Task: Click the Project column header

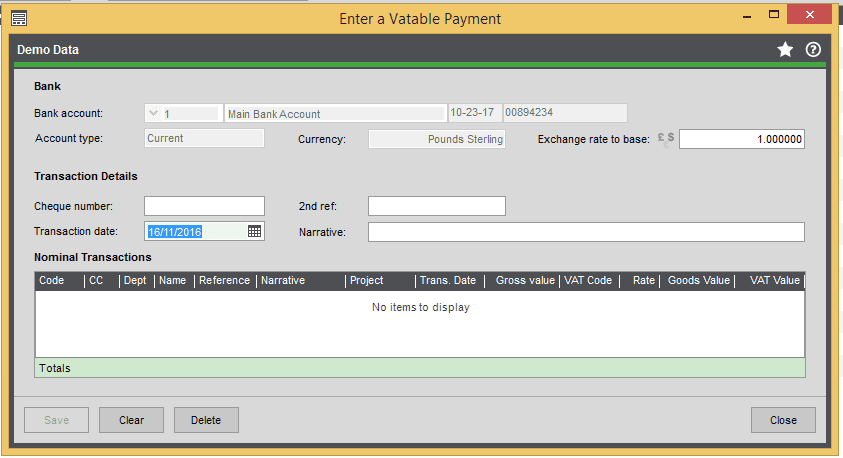Action: (380, 281)
